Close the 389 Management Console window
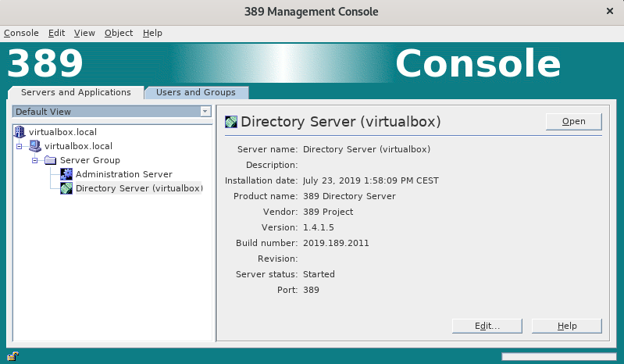The height and width of the screenshot is (364, 624). click(x=610, y=11)
